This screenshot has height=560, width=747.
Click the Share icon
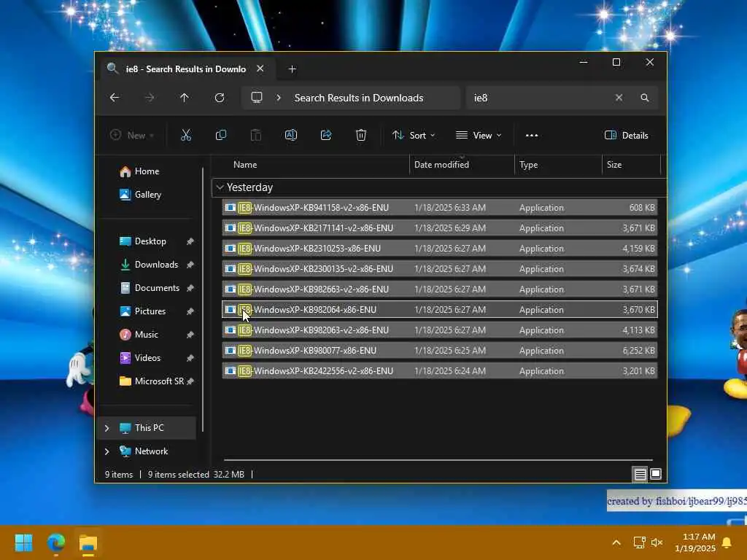pyautogui.click(x=326, y=135)
